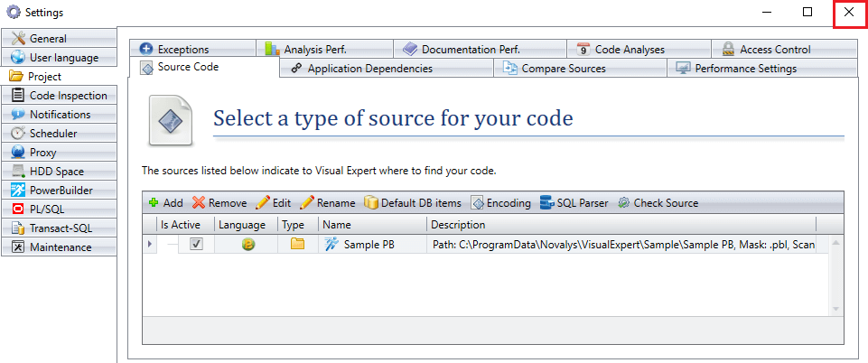The width and height of the screenshot is (868, 363).
Task: Select the Sample PB source row name
Action: tap(369, 244)
